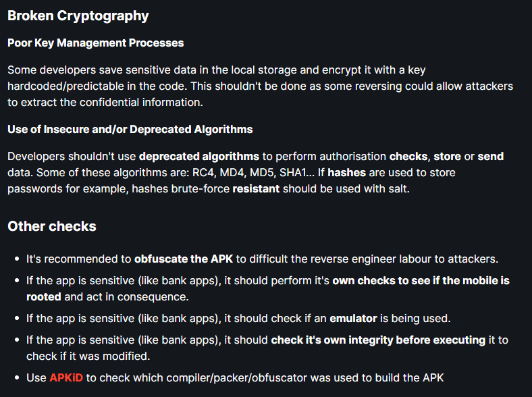Click the bold 'obfuscate the APK' phrase

coord(184,259)
